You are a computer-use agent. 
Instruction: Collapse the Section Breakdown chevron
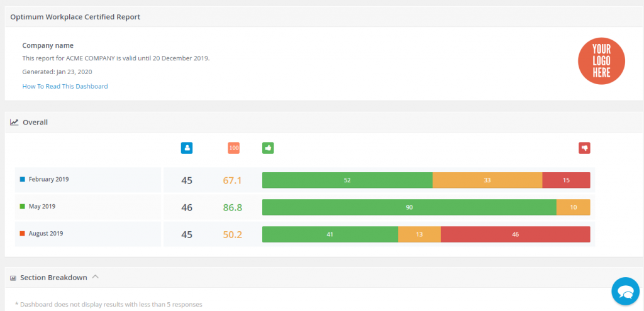(95, 277)
